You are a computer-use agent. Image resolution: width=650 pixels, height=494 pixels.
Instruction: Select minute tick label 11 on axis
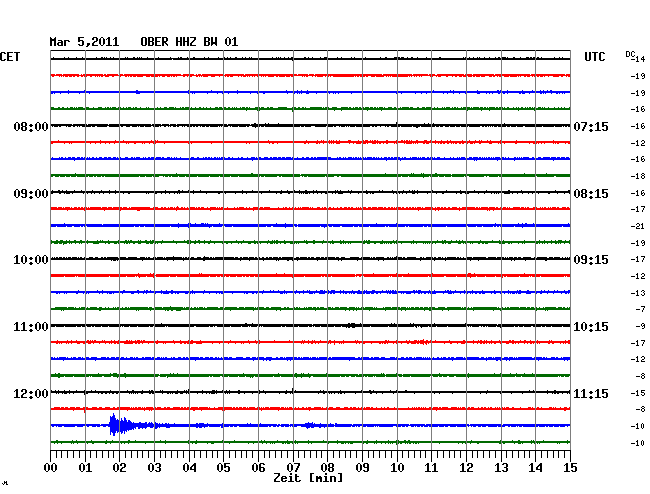click(x=431, y=467)
